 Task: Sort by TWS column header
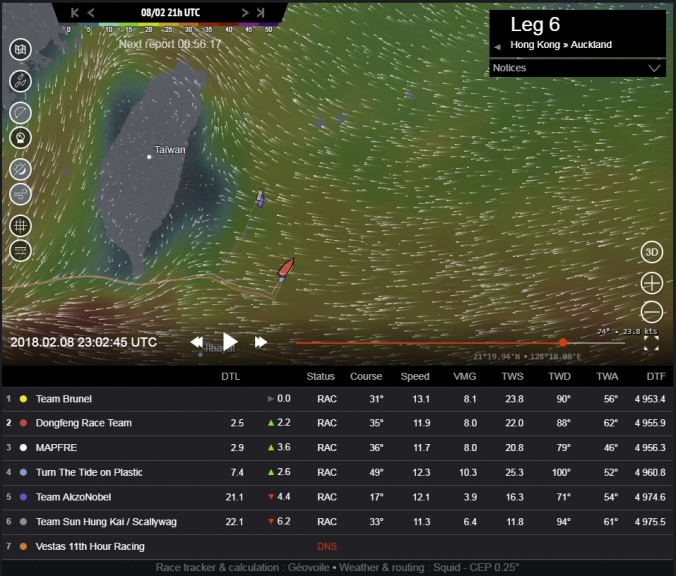(513, 376)
